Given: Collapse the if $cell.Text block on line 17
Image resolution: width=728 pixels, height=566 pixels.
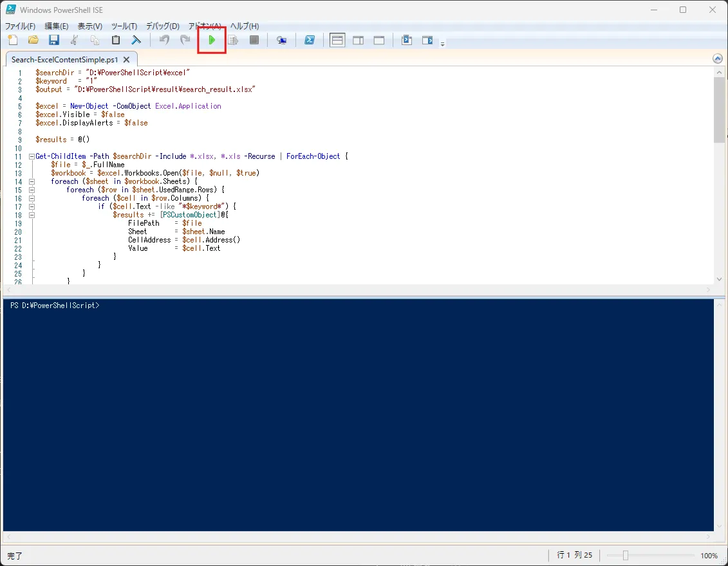Looking at the screenshot, I should tap(32, 206).
